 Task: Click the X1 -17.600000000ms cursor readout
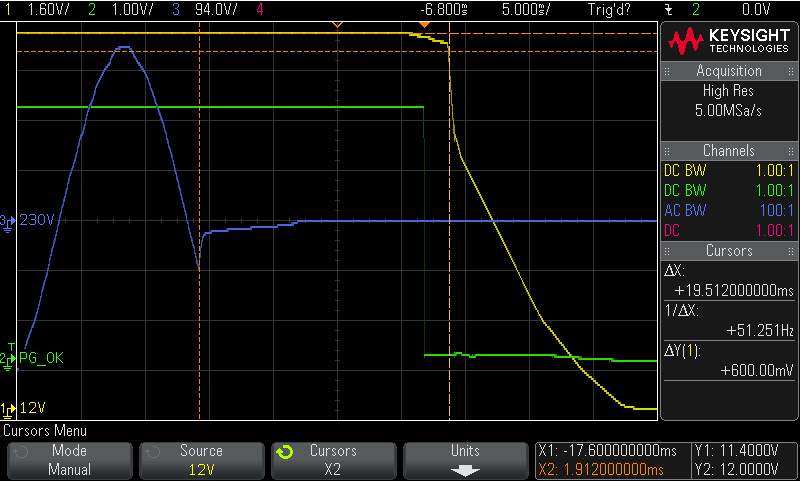point(607,451)
